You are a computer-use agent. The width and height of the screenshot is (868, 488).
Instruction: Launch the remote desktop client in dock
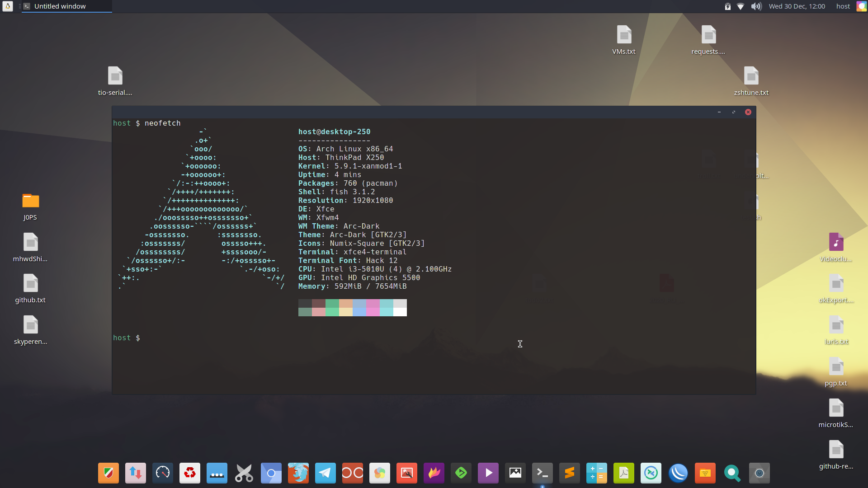[651, 473]
